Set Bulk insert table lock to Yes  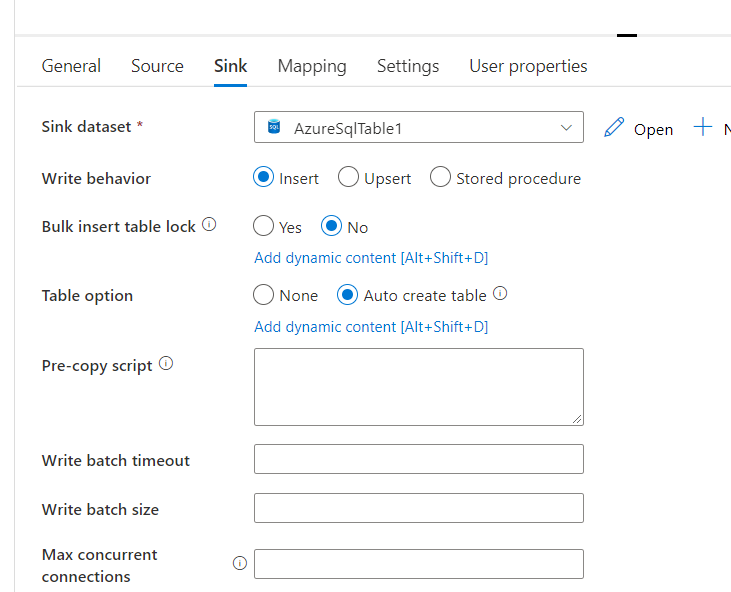click(x=263, y=226)
